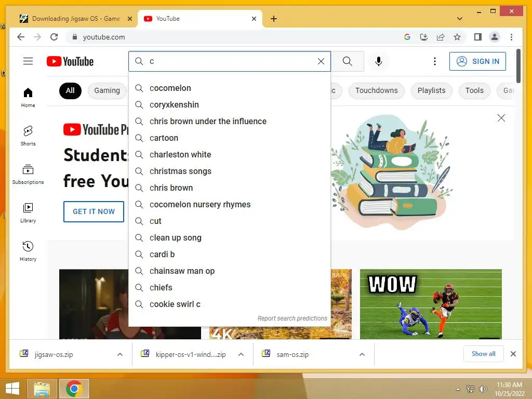532x399 pixels.
Task: Close the downloads bar
Action: (x=513, y=354)
